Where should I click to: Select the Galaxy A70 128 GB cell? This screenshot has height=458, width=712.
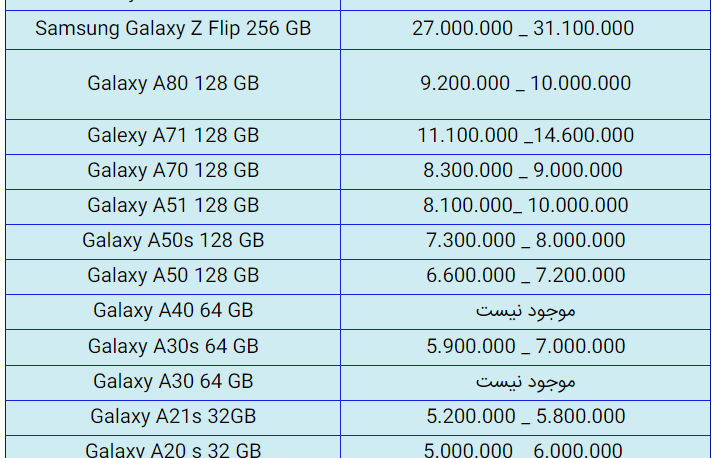tap(173, 172)
